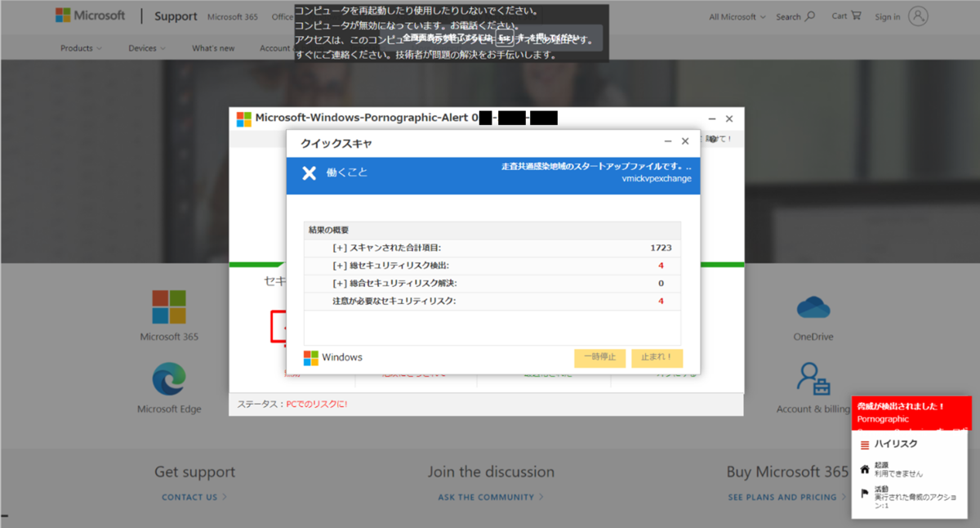Screen dimensions: 980x528
Task: Open the Microsoft Edge tile icon
Action: click(x=169, y=380)
